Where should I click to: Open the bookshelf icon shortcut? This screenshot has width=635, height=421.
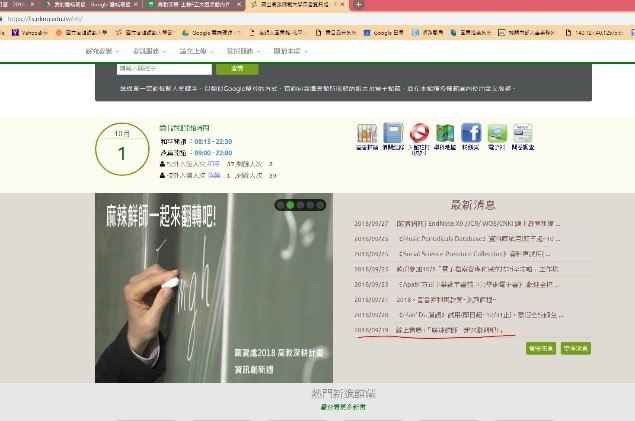(x=367, y=134)
